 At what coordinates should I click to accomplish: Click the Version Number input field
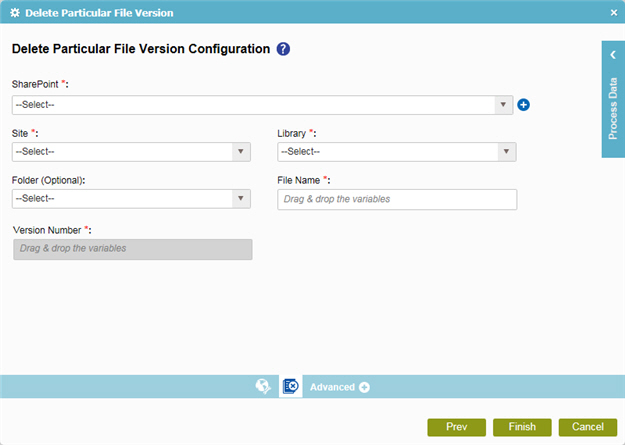[133, 249]
